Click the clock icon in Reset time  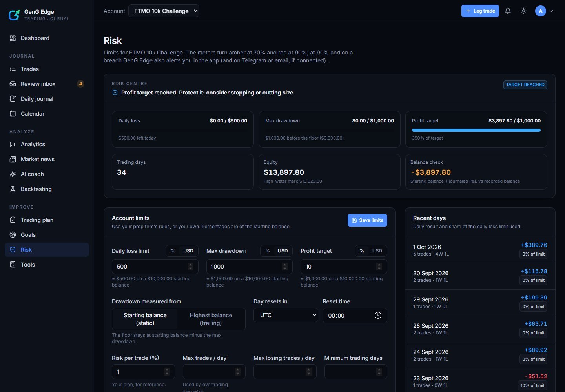coord(378,316)
